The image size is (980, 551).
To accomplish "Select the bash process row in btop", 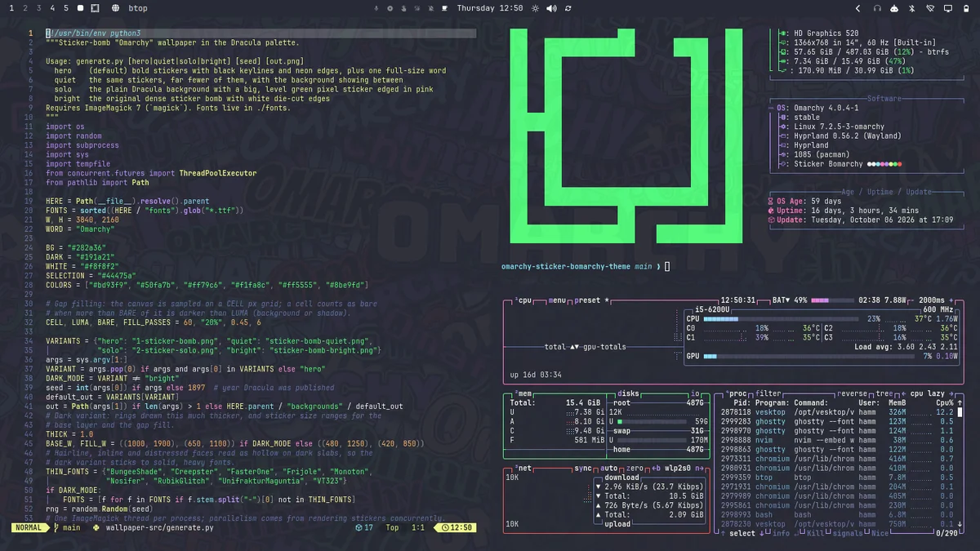I will point(837,515).
